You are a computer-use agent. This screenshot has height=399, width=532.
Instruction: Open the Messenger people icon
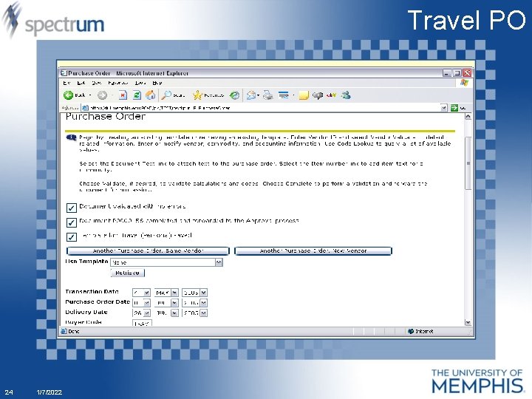click(x=346, y=95)
